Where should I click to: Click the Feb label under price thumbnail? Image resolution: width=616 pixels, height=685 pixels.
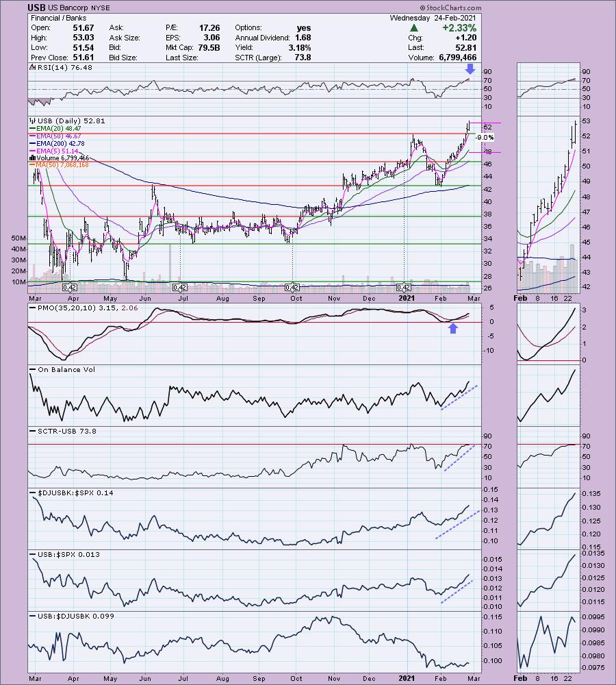(x=520, y=299)
